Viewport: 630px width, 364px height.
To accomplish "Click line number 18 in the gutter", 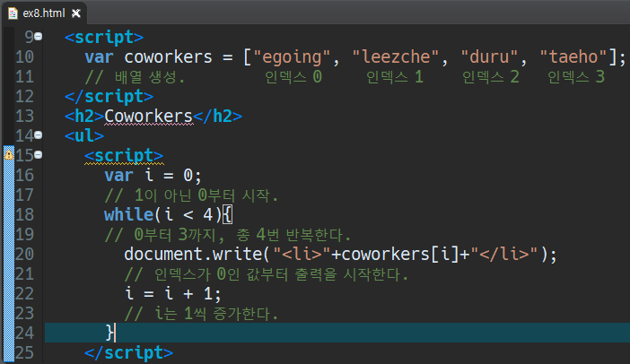I will tap(24, 214).
